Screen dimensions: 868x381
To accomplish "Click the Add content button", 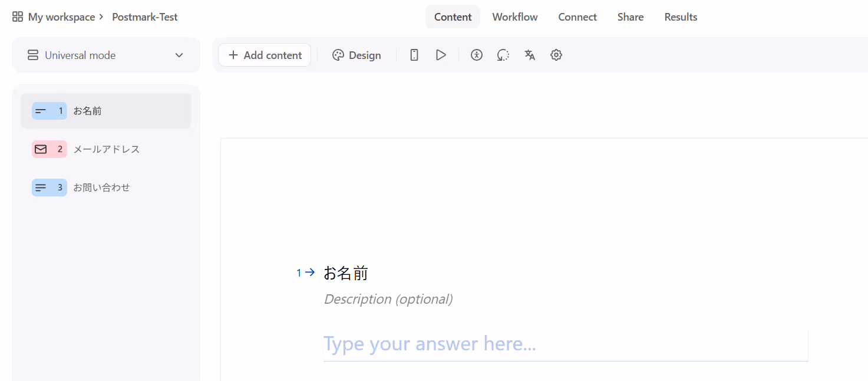I will (x=265, y=55).
